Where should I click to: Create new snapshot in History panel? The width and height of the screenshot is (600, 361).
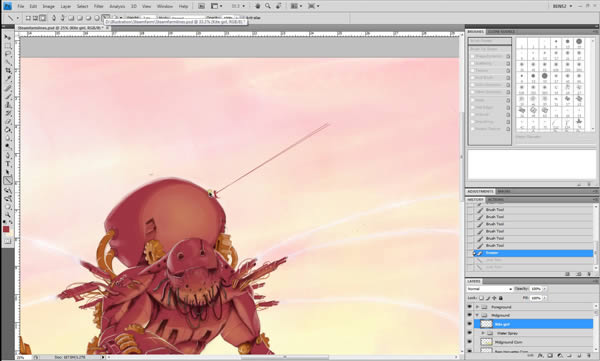579,274
